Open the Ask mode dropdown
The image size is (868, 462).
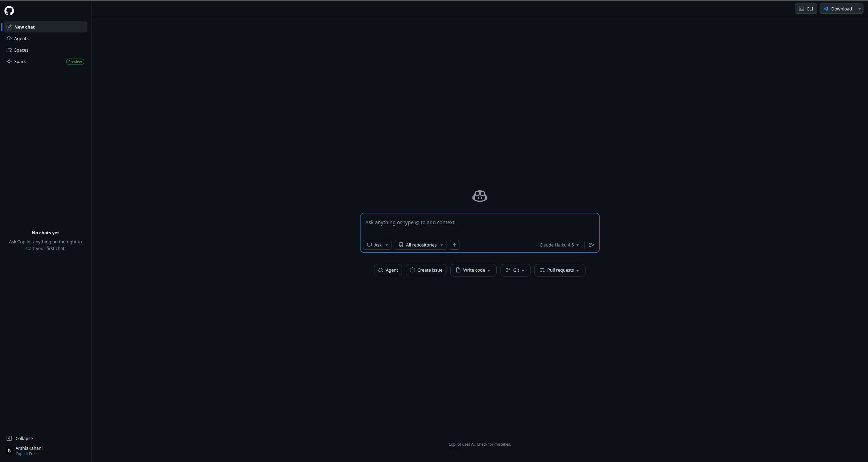click(377, 245)
